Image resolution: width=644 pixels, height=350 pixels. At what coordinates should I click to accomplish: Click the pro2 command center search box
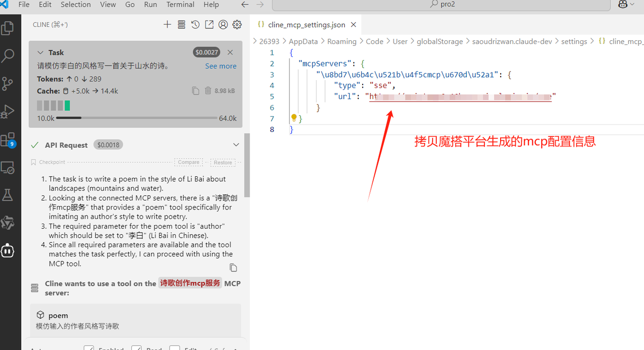point(441,5)
